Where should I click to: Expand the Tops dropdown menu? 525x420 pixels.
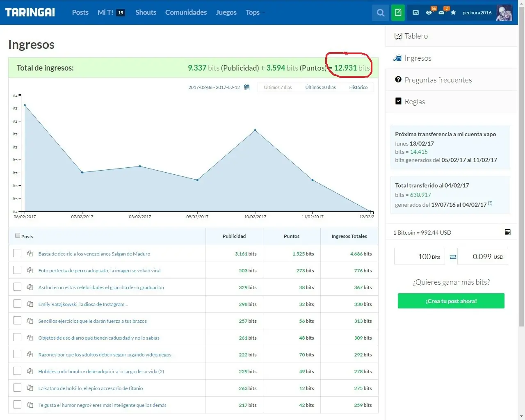pyautogui.click(x=255, y=13)
